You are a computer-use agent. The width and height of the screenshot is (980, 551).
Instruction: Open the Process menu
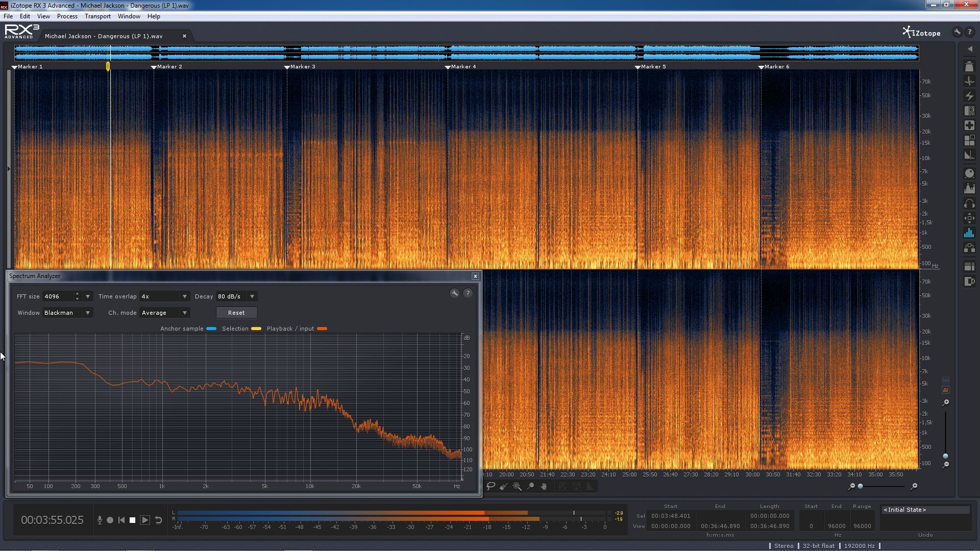tap(67, 16)
